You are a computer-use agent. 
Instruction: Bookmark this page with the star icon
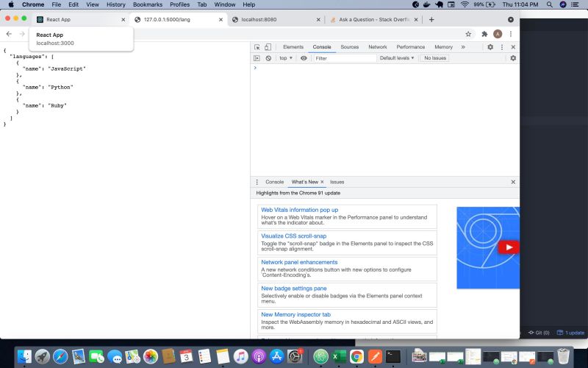[x=468, y=34]
